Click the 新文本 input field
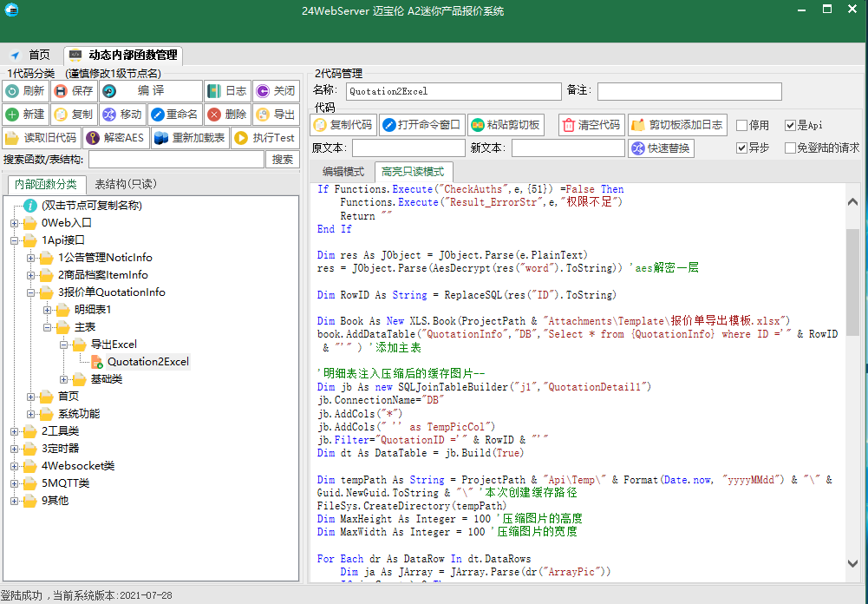 [x=568, y=148]
